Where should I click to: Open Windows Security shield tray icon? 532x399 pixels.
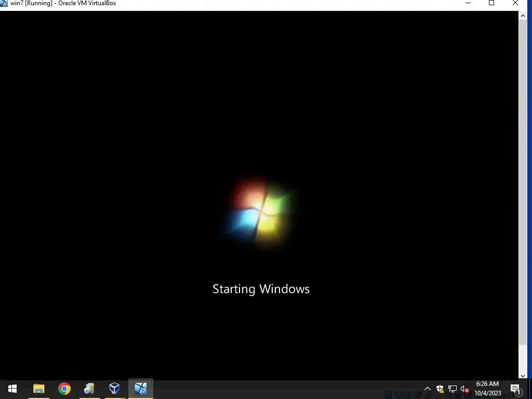pos(440,389)
